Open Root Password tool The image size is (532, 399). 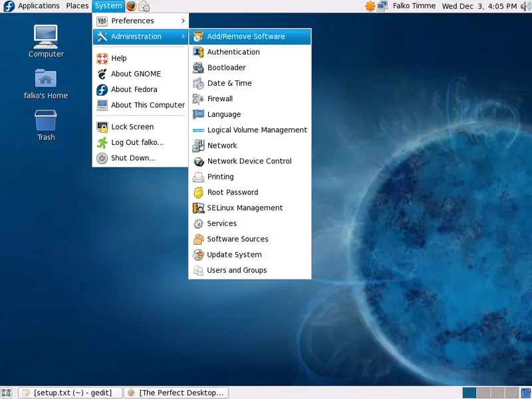(250, 192)
